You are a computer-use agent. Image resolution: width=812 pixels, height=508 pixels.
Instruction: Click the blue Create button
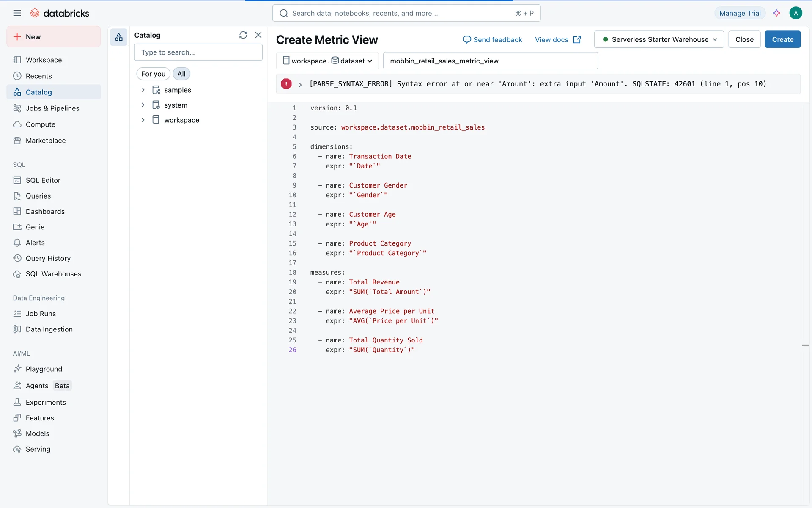pyautogui.click(x=782, y=39)
